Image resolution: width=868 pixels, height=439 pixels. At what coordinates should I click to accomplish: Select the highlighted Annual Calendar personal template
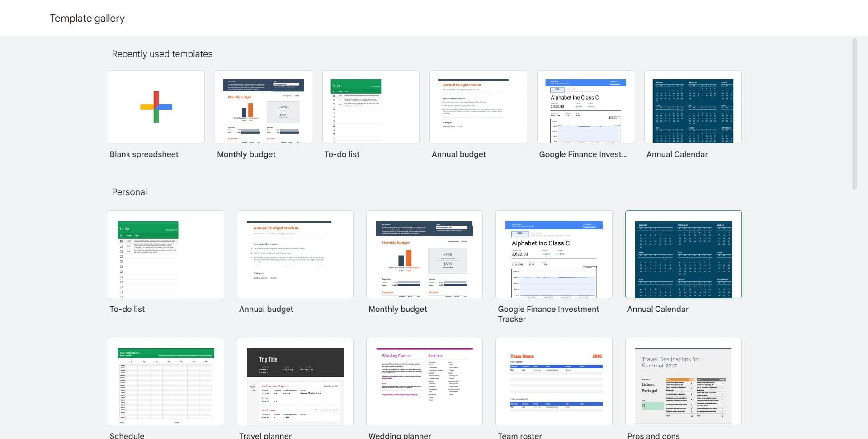683,254
